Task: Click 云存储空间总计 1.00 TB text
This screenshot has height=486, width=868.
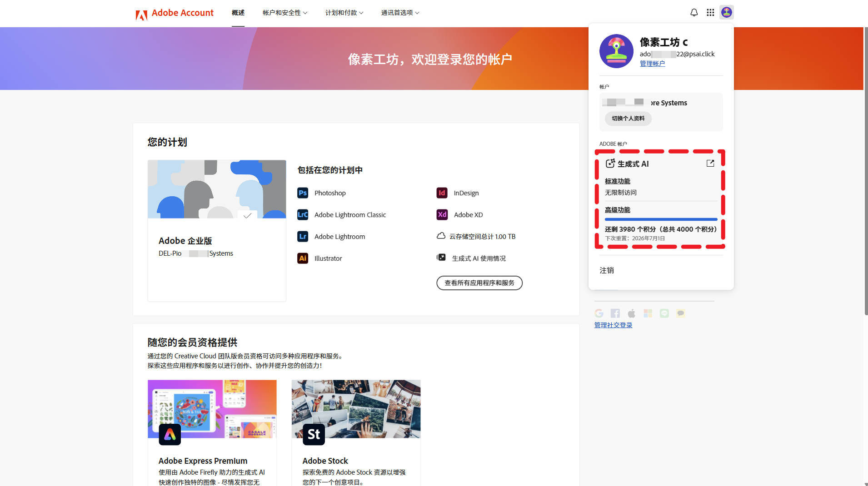Action: 482,237
